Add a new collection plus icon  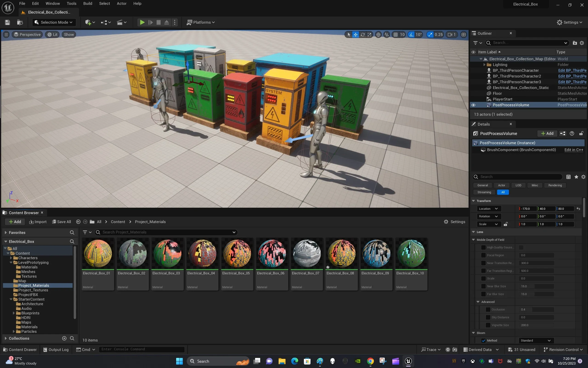point(64,338)
